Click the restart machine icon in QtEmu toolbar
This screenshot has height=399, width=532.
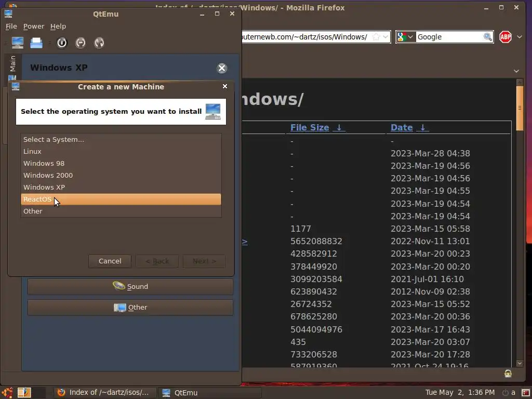99,43
